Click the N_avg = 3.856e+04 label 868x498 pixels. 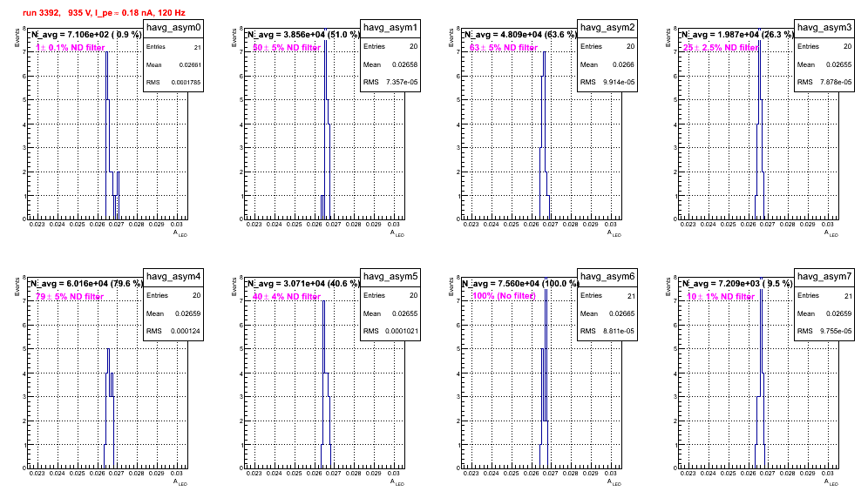304,35
